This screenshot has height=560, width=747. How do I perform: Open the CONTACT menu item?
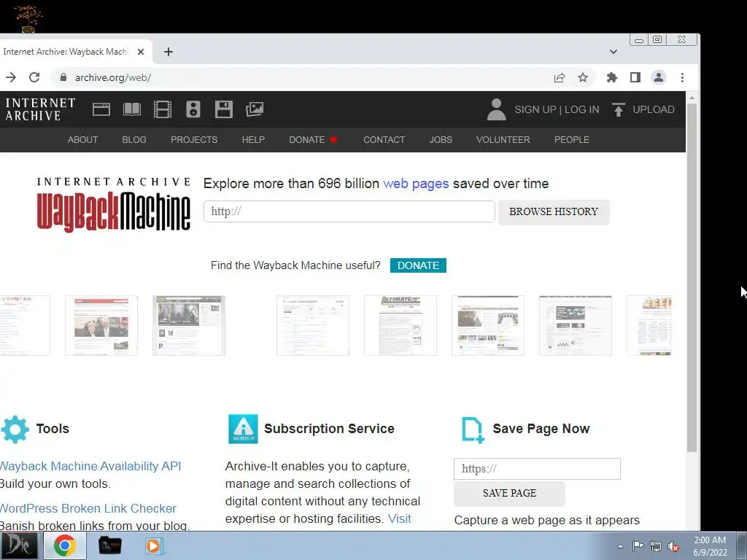coord(384,140)
